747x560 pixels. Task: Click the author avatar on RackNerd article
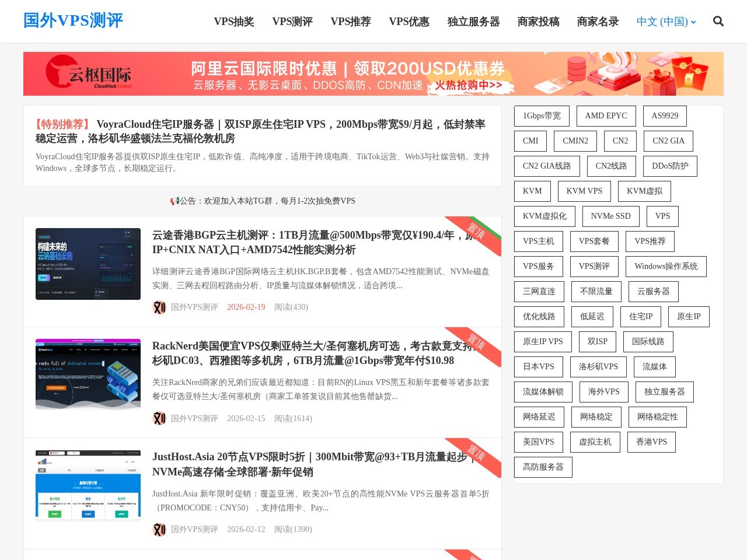coord(159,418)
